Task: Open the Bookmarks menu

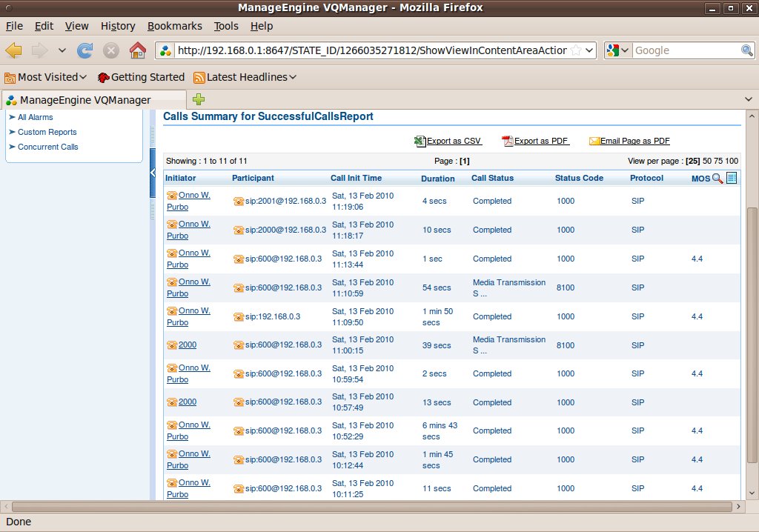Action: [x=174, y=26]
